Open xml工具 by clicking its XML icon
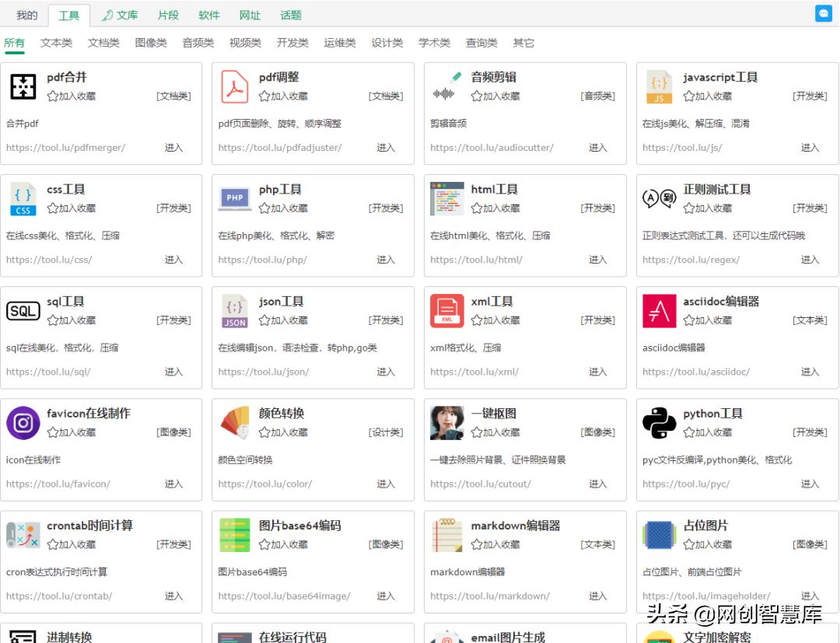The width and height of the screenshot is (840, 643). (x=446, y=311)
